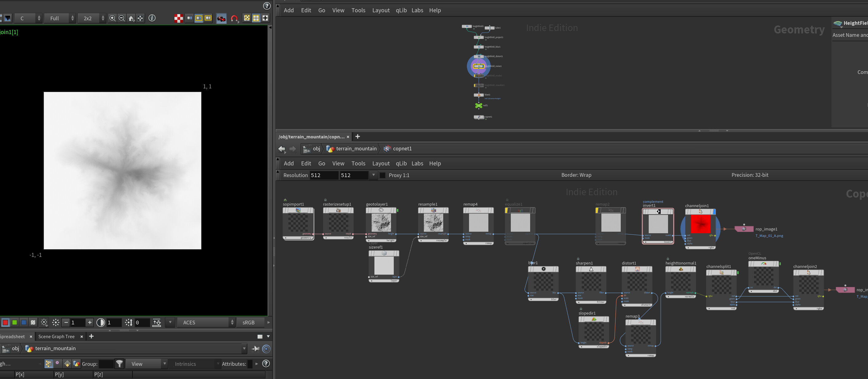This screenshot has width=868, height=379.
Task: Expand the View dropdown in spreadsheet
Action: click(146, 364)
